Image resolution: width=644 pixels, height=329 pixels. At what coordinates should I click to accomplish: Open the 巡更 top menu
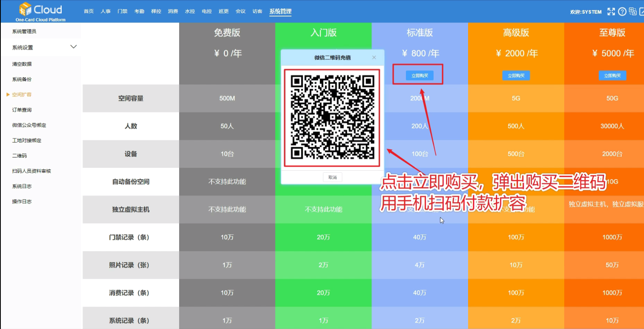pos(223,11)
